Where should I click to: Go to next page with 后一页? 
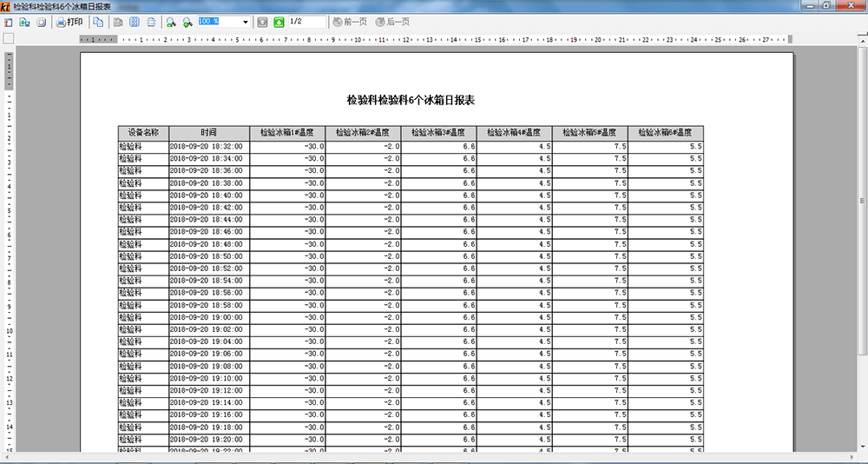(392, 23)
